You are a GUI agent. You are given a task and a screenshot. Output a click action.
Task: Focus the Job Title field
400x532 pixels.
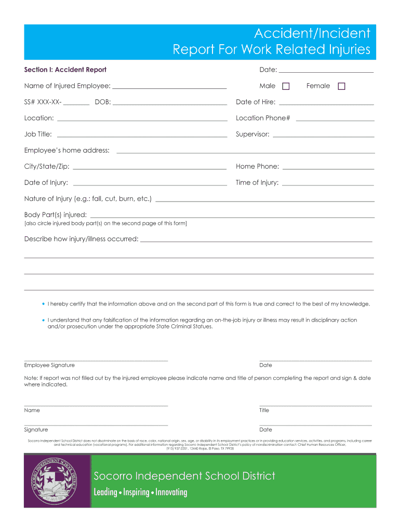click(141, 134)
